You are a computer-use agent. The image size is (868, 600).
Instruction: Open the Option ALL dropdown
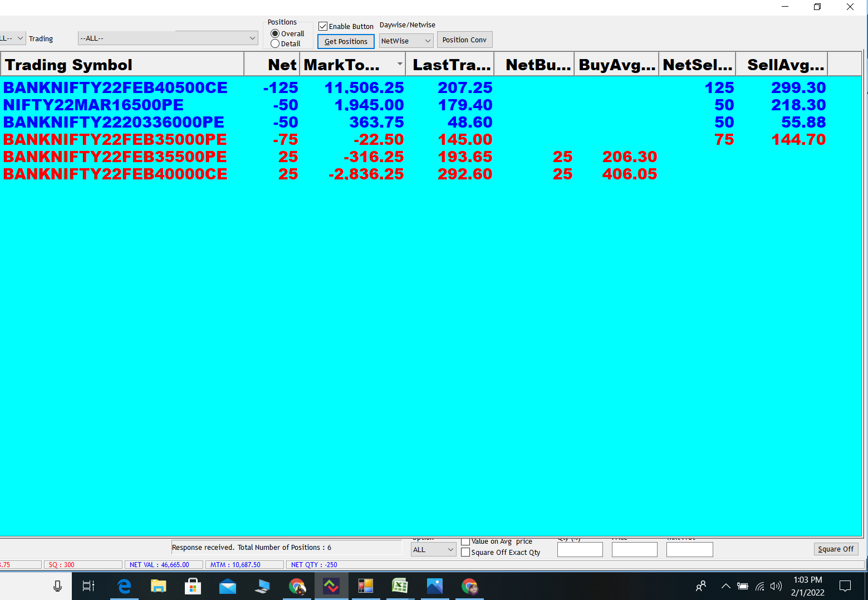pos(434,549)
